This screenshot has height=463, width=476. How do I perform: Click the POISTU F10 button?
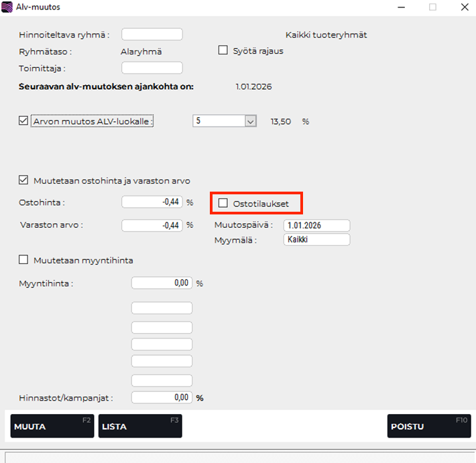point(429,426)
